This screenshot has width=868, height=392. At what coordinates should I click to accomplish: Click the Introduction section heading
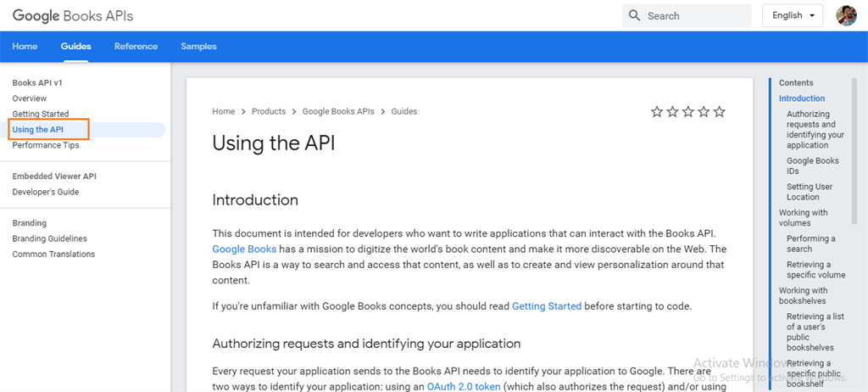(x=255, y=199)
